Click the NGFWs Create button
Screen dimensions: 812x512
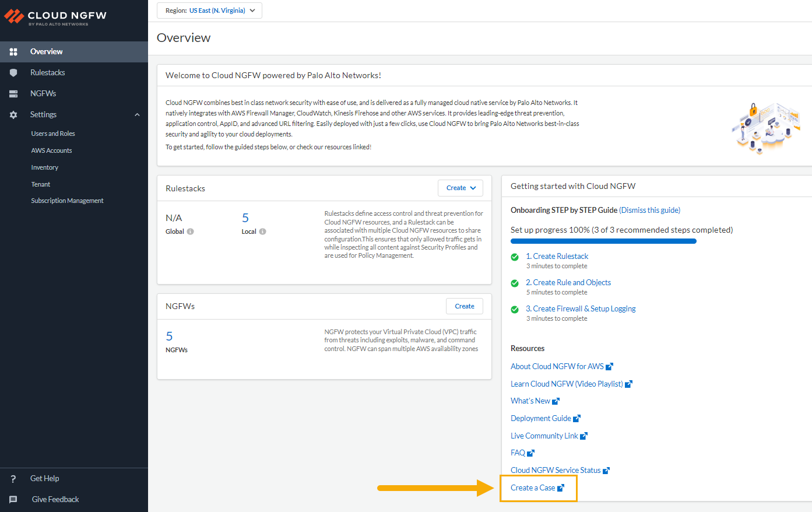click(465, 306)
